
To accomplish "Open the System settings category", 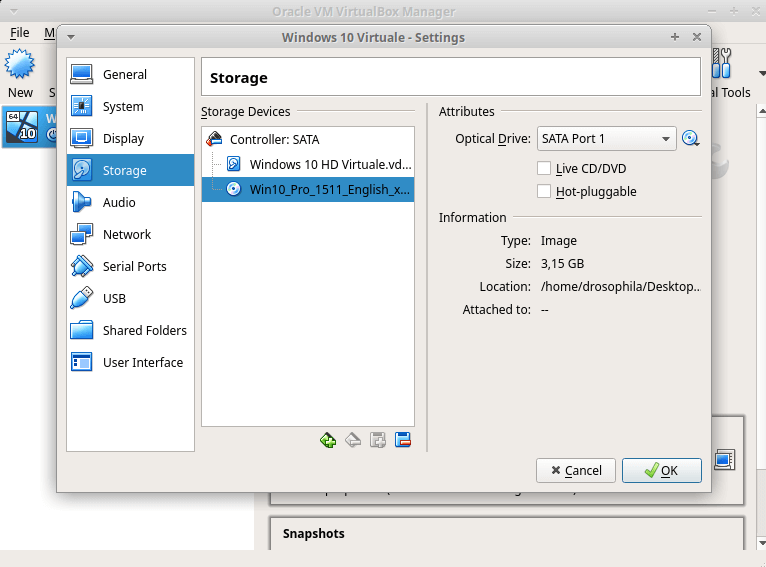I will tap(130, 106).
